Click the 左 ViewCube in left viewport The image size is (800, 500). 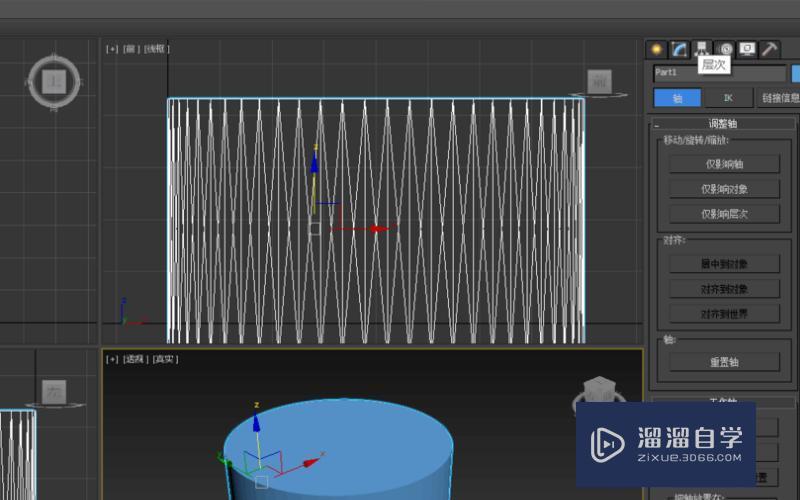54,391
